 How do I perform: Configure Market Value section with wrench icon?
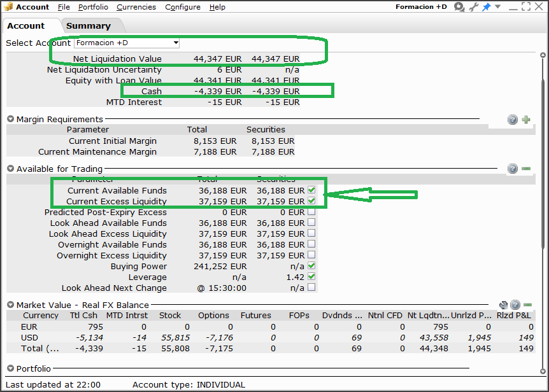click(503, 305)
